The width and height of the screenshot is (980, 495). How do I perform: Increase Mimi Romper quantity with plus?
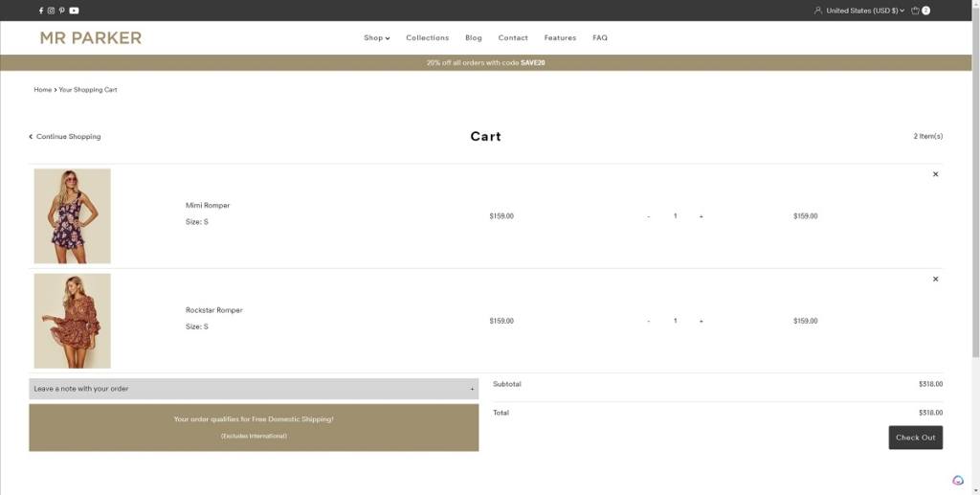click(702, 216)
